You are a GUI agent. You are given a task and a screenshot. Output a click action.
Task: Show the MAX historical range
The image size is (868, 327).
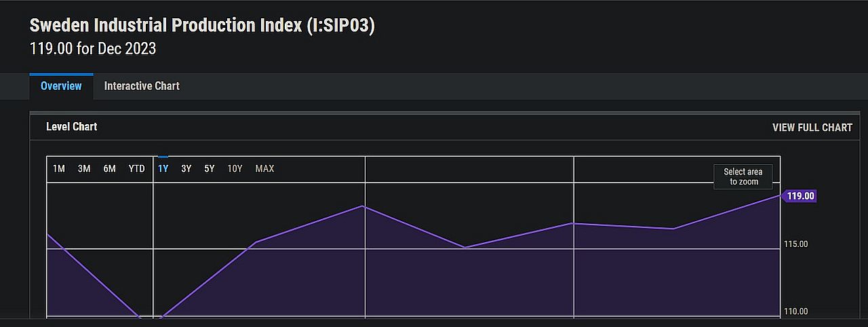[264, 169]
